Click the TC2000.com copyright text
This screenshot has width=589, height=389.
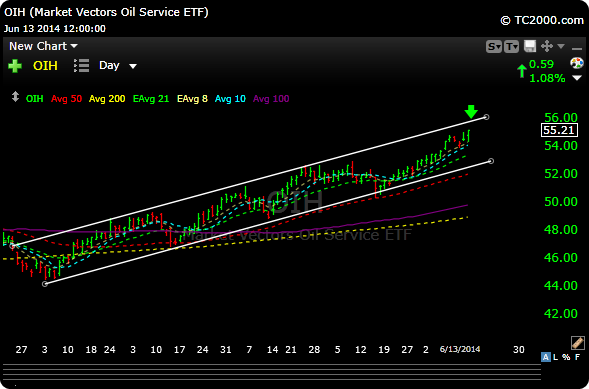pos(542,20)
